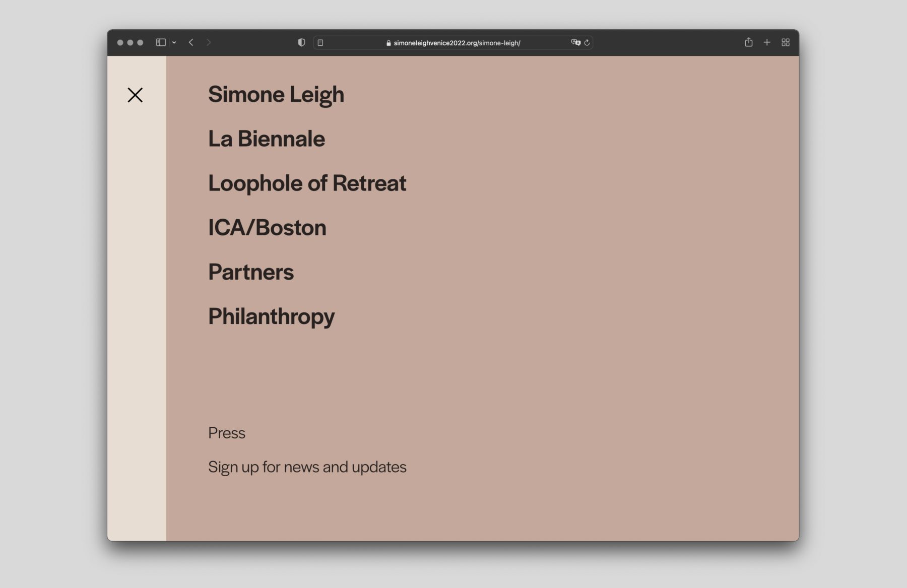Click the address bar URL field
907x588 pixels.
453,43
